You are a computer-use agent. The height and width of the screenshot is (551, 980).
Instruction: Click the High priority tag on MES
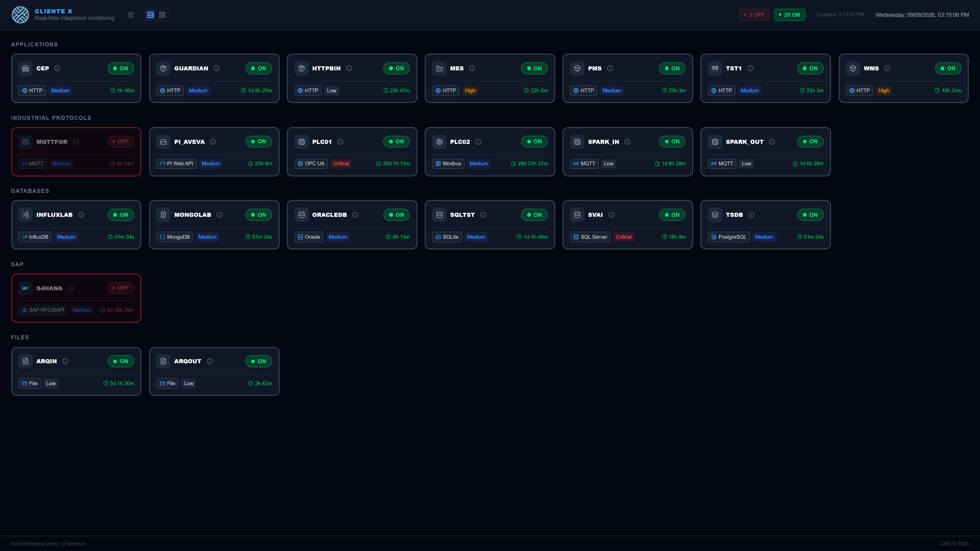pos(470,91)
